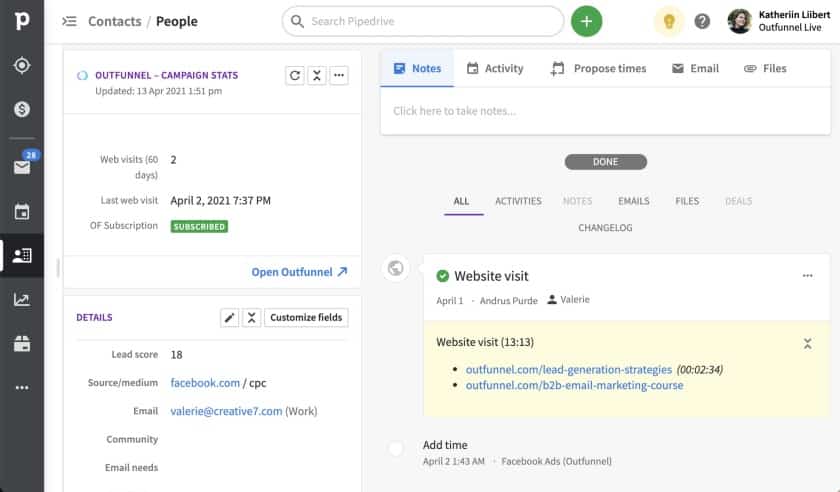
Task: Go to Contacts breadcrumb
Action: tap(115, 21)
